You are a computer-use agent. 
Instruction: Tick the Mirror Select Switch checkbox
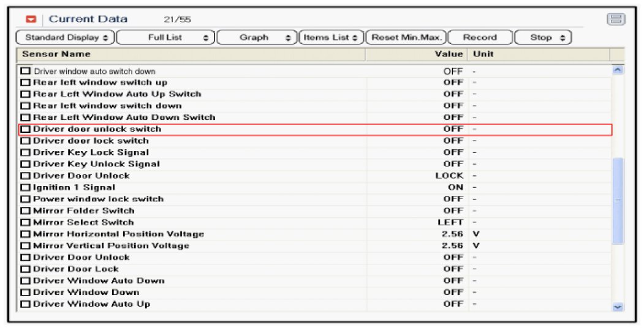25,223
